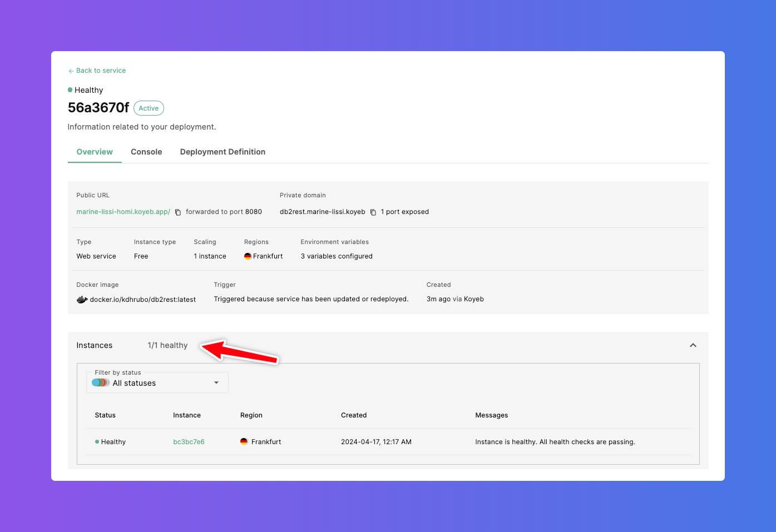Click the German flag under Regions

pyautogui.click(x=248, y=256)
